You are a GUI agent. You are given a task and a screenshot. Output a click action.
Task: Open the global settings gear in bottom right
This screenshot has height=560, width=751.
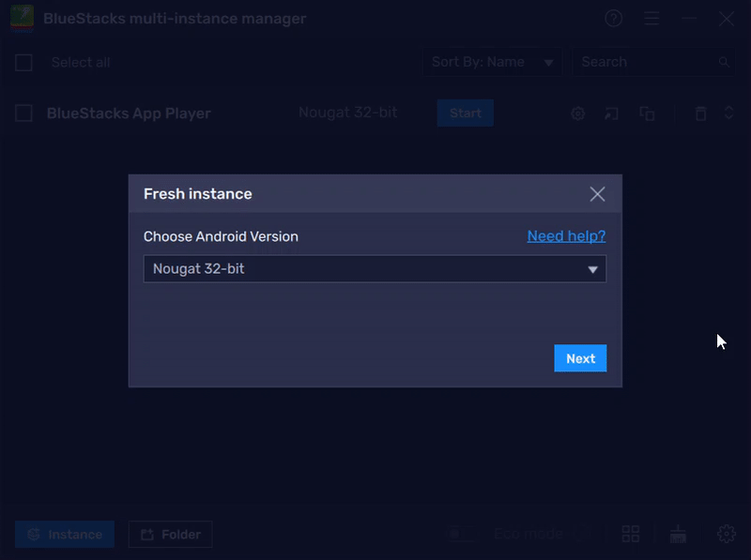(x=726, y=534)
